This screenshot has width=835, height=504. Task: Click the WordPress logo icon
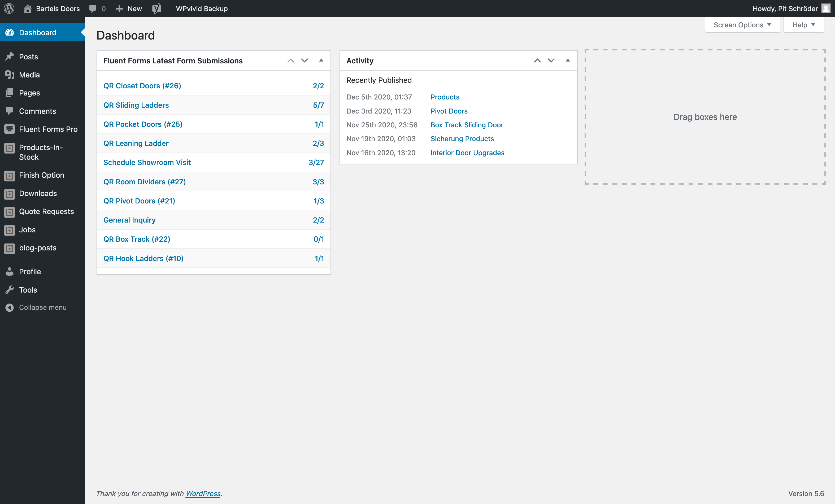9,8
